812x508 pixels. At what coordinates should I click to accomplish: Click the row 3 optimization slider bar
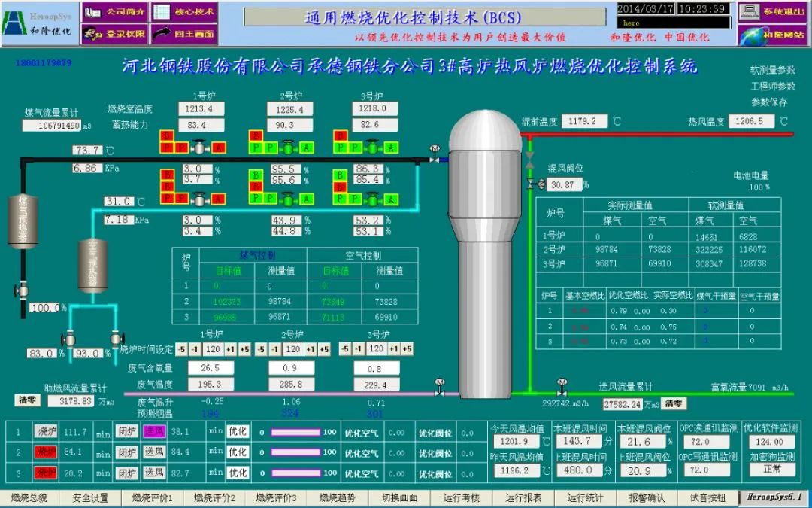click(295, 473)
